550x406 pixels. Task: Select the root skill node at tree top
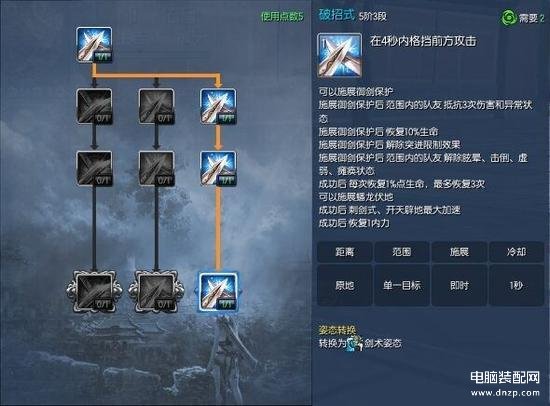tap(94, 45)
